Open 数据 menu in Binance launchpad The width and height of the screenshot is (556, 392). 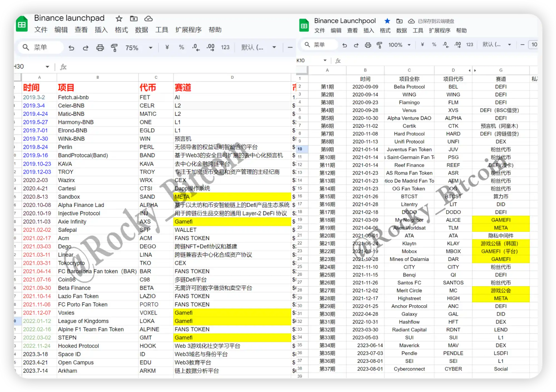coord(142,30)
